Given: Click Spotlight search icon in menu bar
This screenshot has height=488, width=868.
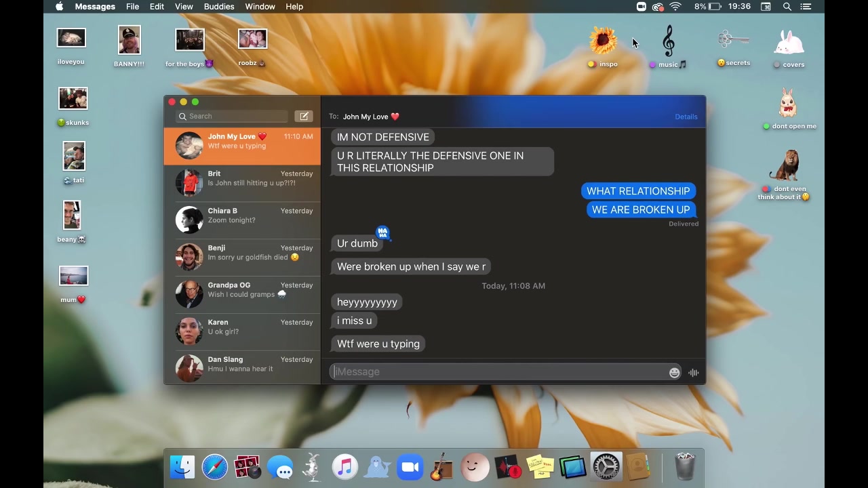Looking at the screenshot, I should pos(787,7).
